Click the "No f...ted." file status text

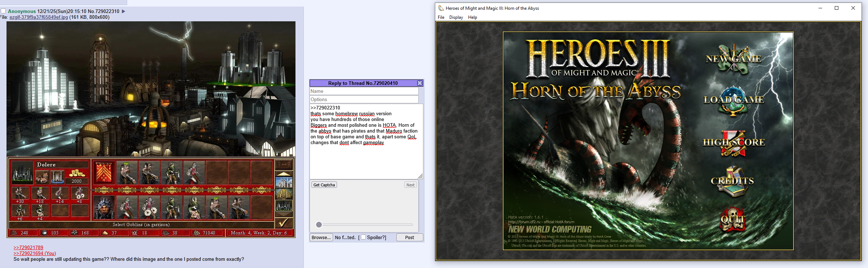345,237
